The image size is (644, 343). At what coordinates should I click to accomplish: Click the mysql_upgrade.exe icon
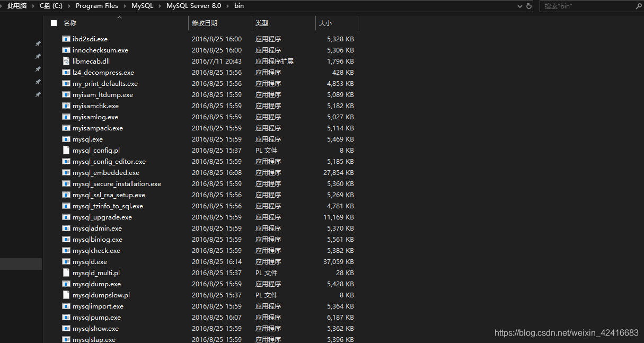(66, 217)
